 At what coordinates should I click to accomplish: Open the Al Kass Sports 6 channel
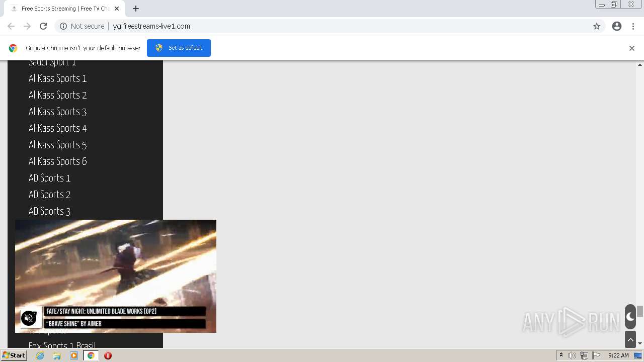pyautogui.click(x=58, y=161)
